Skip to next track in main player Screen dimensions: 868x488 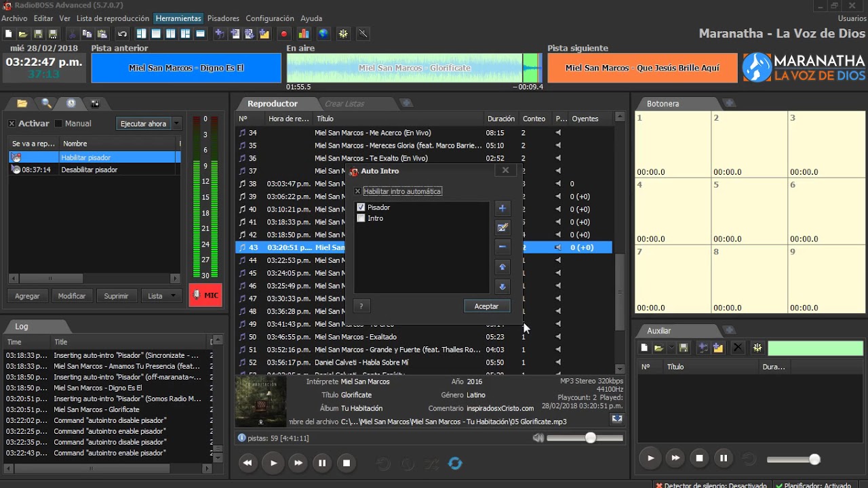[x=298, y=464]
